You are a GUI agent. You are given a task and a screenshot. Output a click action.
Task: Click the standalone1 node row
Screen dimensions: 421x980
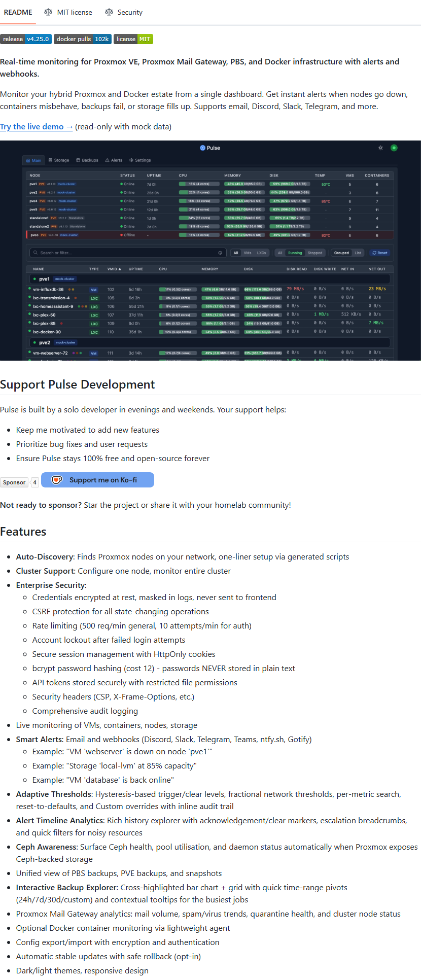(x=210, y=218)
